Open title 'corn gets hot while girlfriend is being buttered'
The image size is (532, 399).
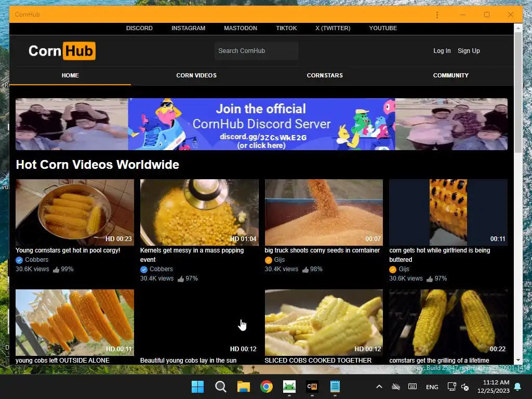[440, 255]
